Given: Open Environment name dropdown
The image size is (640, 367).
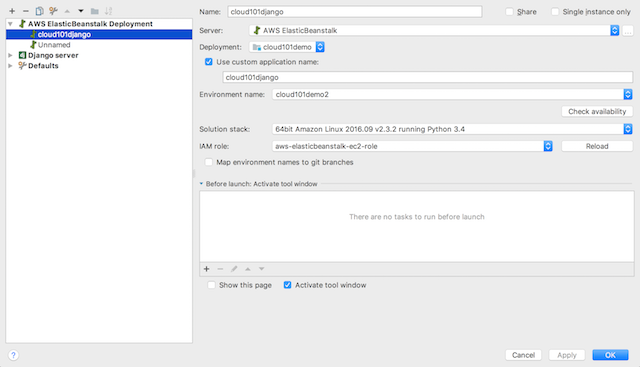Looking at the screenshot, I should 452,94.
